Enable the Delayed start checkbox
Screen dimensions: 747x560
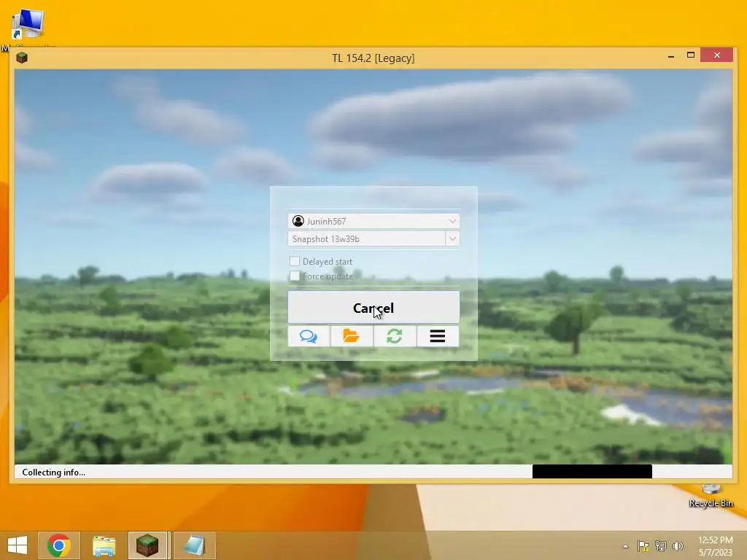tap(295, 261)
